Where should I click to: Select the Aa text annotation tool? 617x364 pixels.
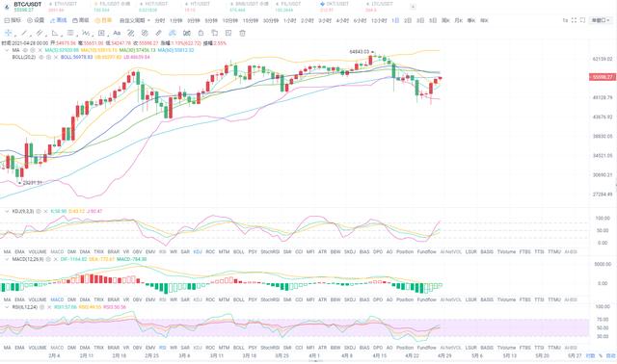pos(117,33)
